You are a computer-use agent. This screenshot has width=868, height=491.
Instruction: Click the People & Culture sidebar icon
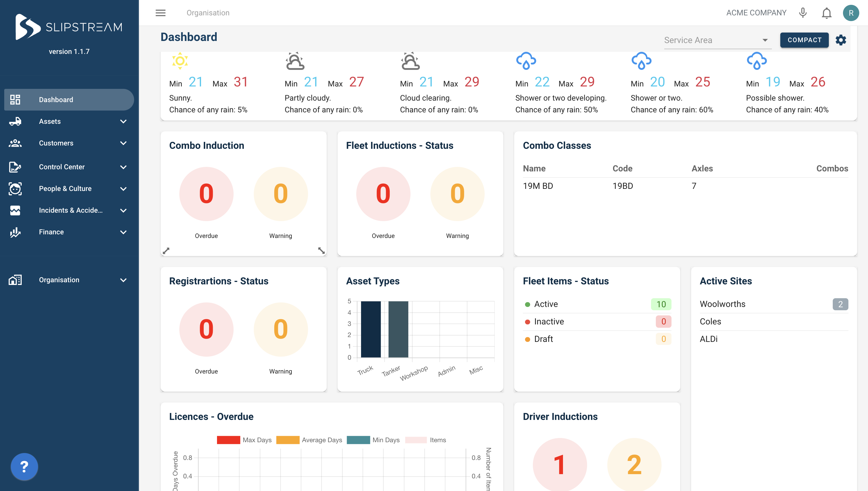15,188
